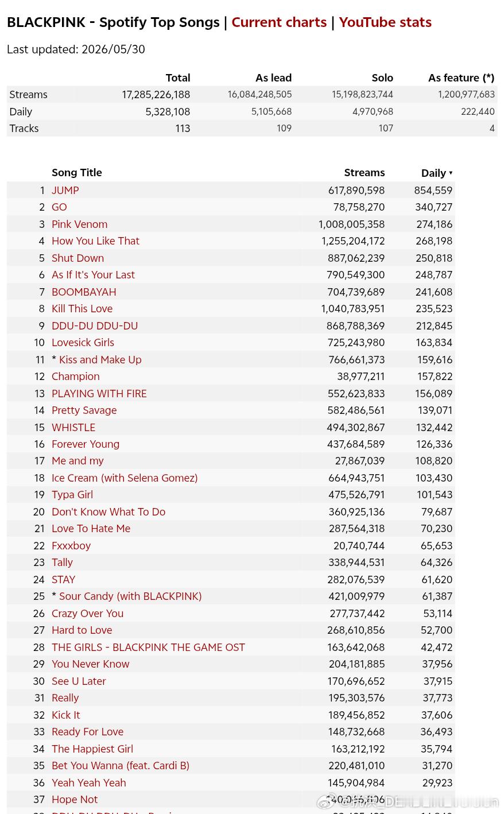Select the DDU-DU DDU-DU track
Screen dimensions: 504x814
(x=95, y=325)
